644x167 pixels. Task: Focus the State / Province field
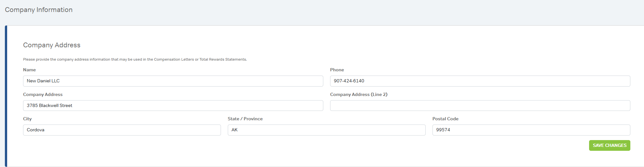click(x=327, y=130)
